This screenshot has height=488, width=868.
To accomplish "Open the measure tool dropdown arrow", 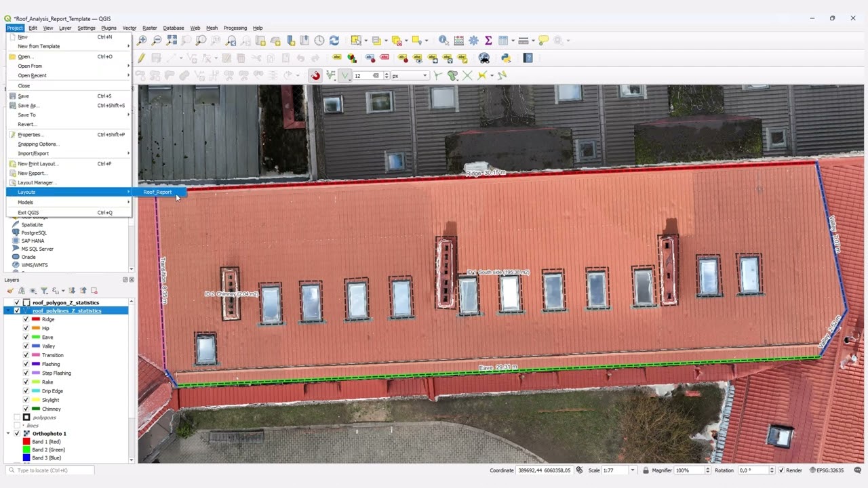I will tap(533, 41).
